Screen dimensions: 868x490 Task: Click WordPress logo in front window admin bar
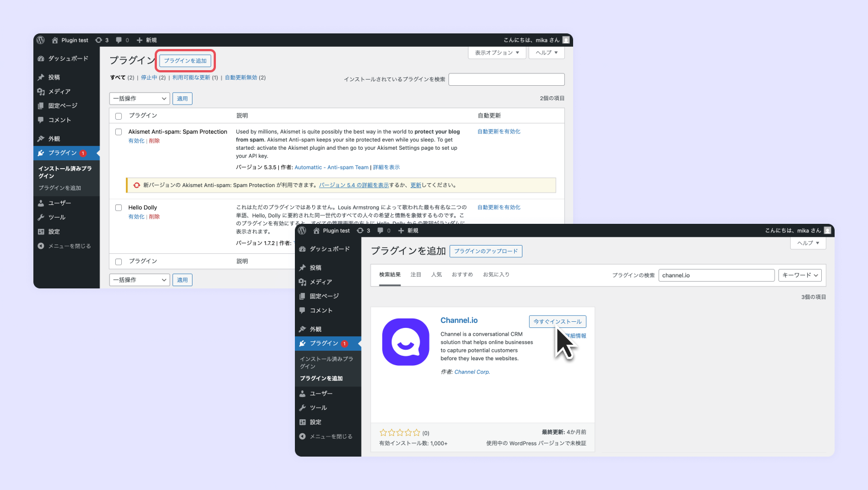(302, 231)
